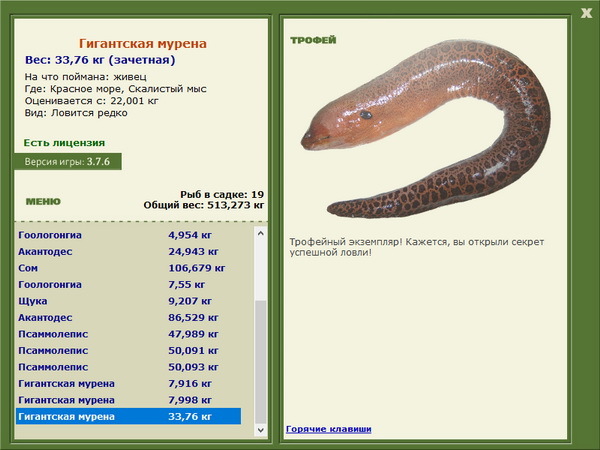Select Гигантская мурена 7,998 кг row
This screenshot has height=450, width=600.
(129, 399)
